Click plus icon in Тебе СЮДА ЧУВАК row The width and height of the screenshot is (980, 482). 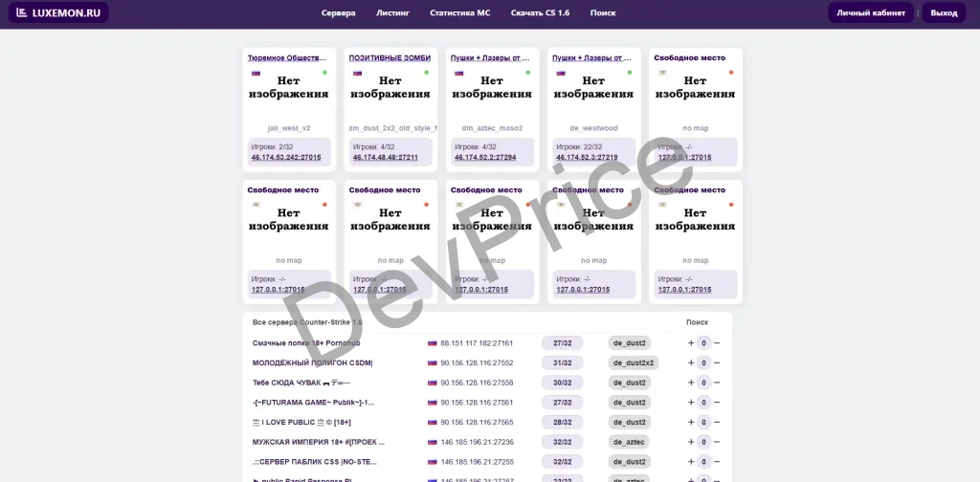[691, 383]
